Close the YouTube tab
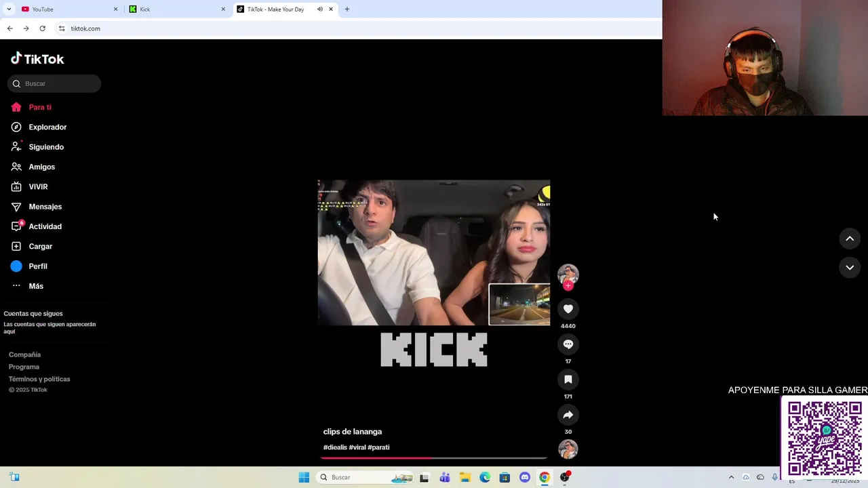Screen dimensions: 868x488 coord(115,9)
